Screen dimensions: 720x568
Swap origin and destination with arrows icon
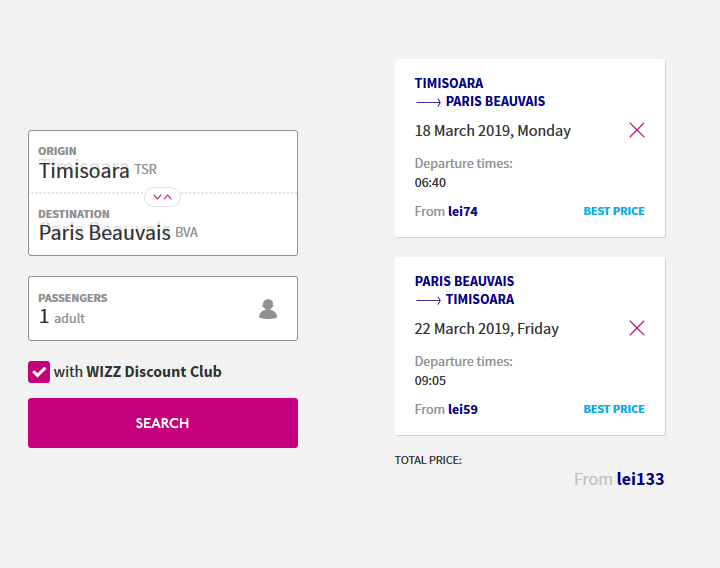(163, 197)
